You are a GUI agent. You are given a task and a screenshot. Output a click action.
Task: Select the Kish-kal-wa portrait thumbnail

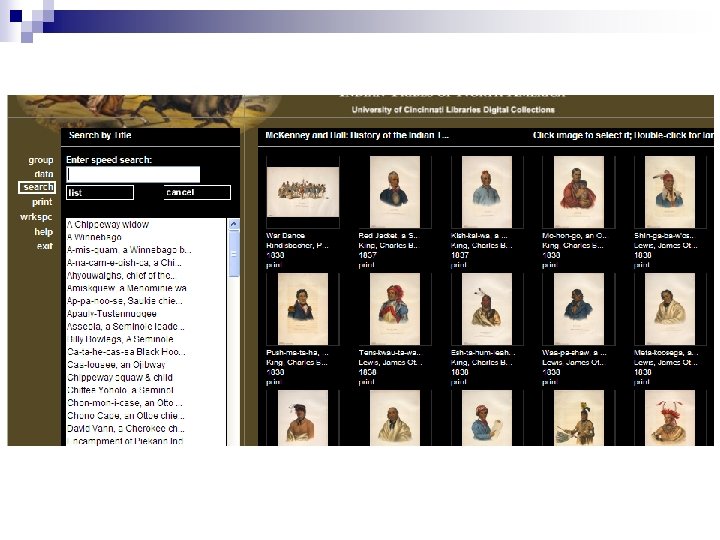(x=487, y=191)
